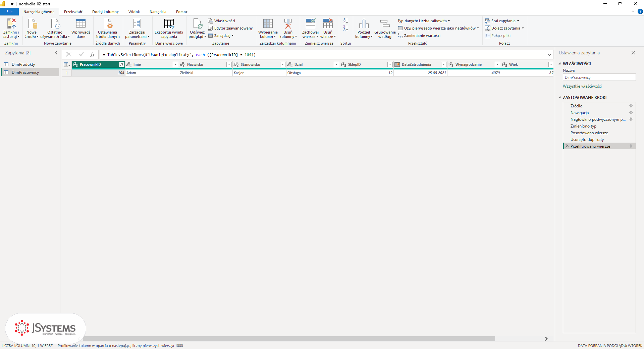Open Nowe źródło data source icon
This screenshot has width=644, height=349.
32,24
